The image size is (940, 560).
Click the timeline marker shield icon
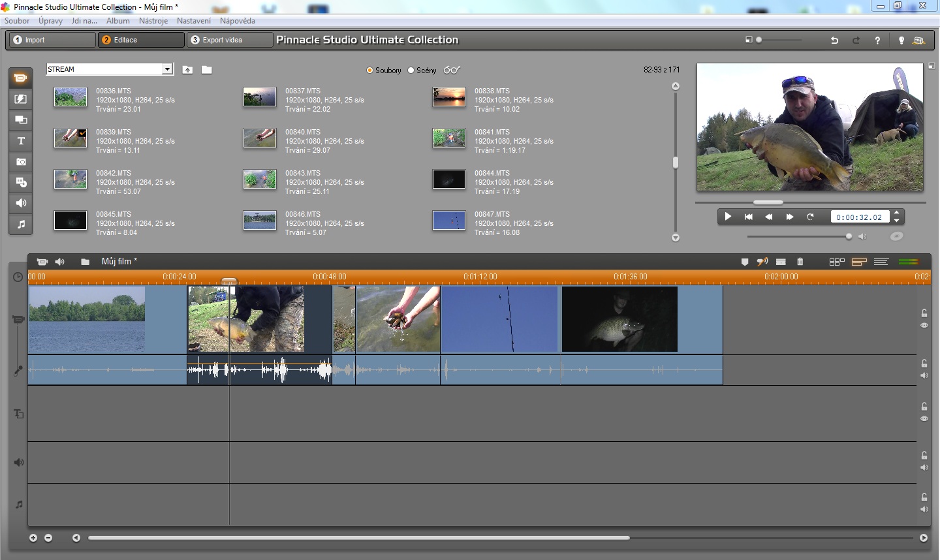[x=744, y=262]
